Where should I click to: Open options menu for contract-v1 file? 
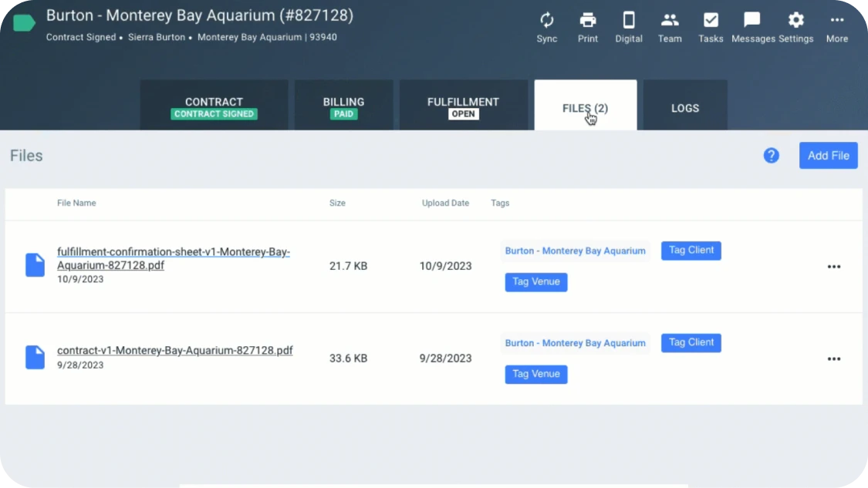(834, 359)
